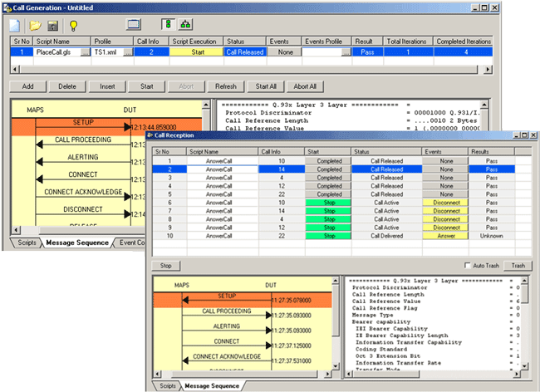Screen dimensions: 540x392
Task: Click Disconnect event in row 9
Action: coord(445,228)
